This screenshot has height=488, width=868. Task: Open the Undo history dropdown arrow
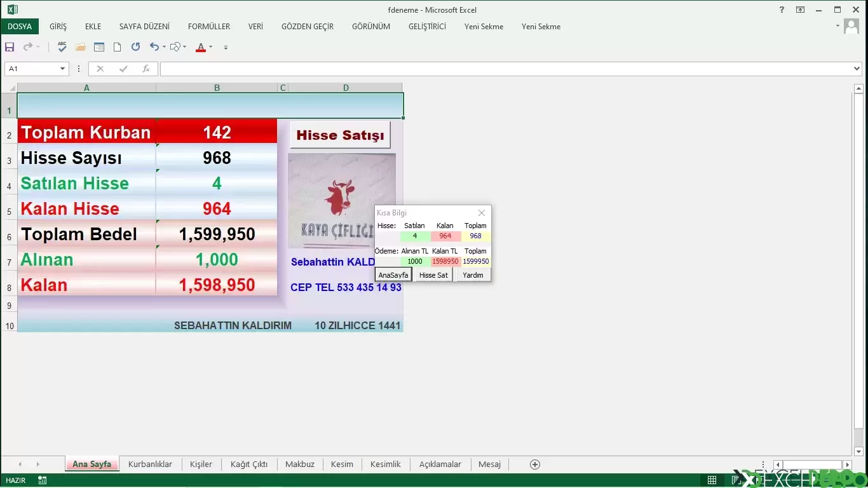pos(164,47)
